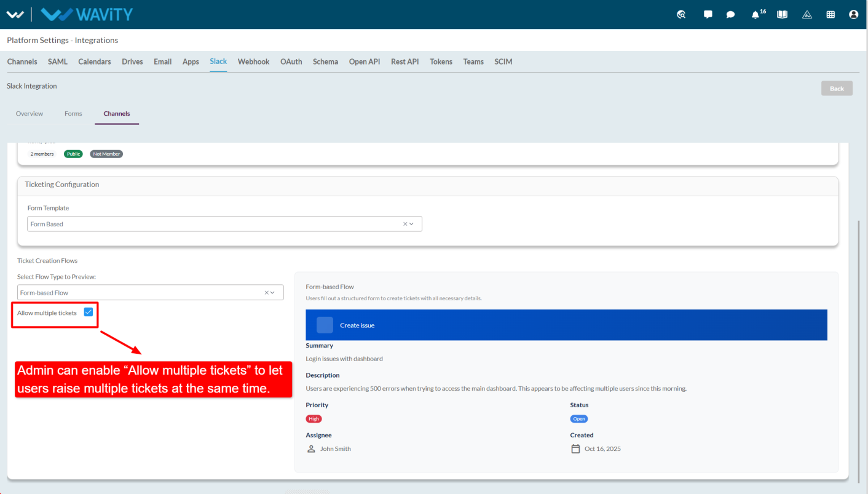This screenshot has height=494, width=868.
Task: Click the triangle warning sign icon
Action: pos(807,15)
